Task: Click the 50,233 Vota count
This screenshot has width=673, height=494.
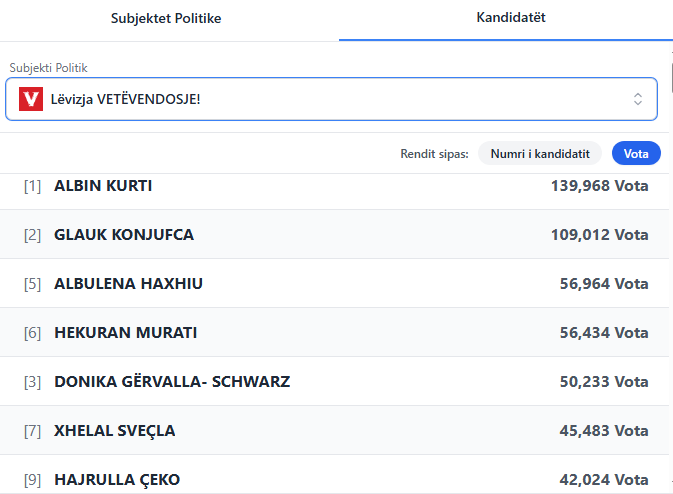Action: coord(603,381)
